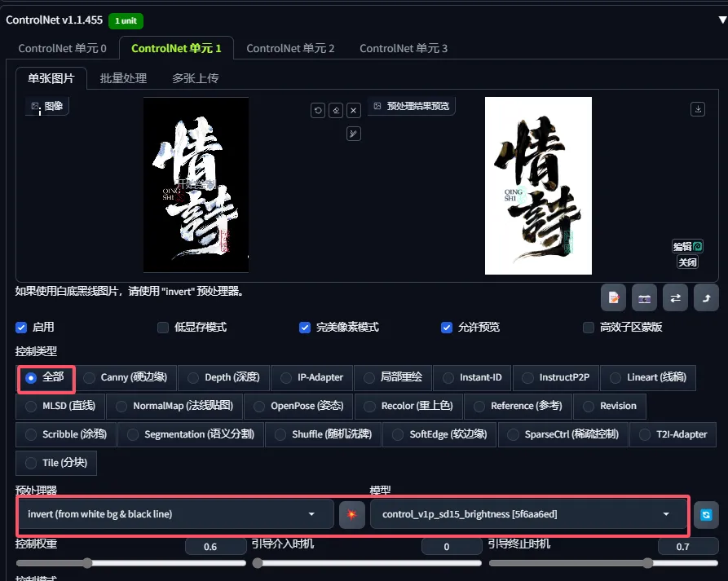This screenshot has width=728, height=581.
Task: Click the eraser icon above the source image
Action: pyautogui.click(x=336, y=111)
